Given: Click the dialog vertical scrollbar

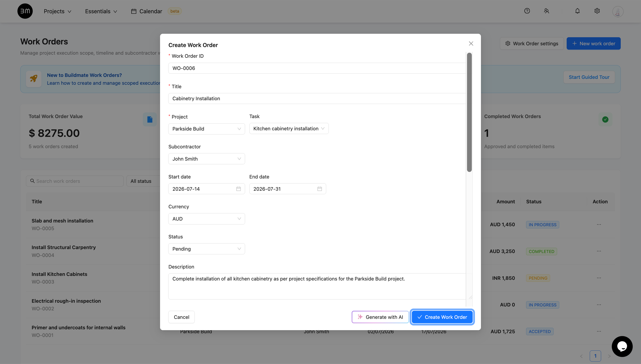Looking at the screenshot, I should tap(469, 112).
